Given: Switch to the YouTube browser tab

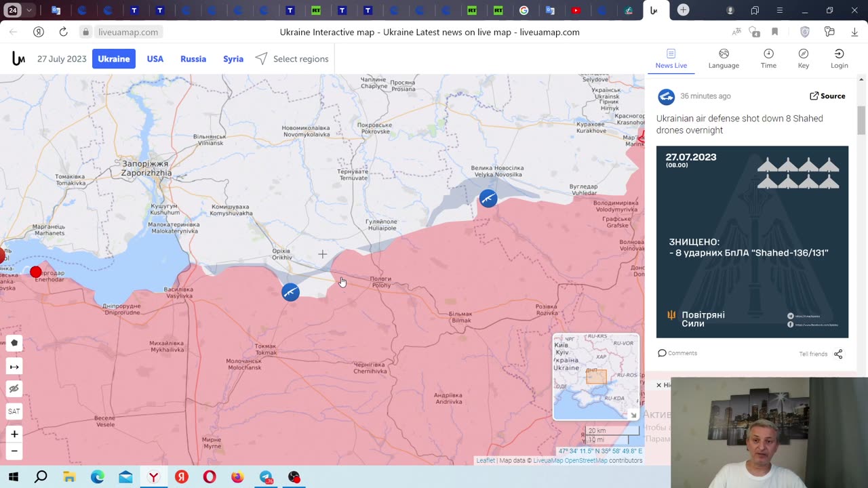Looking at the screenshot, I should (576, 10).
